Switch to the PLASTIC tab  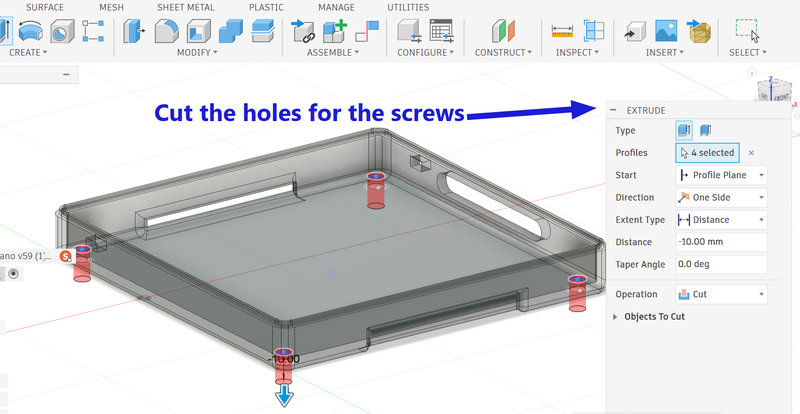click(x=266, y=7)
